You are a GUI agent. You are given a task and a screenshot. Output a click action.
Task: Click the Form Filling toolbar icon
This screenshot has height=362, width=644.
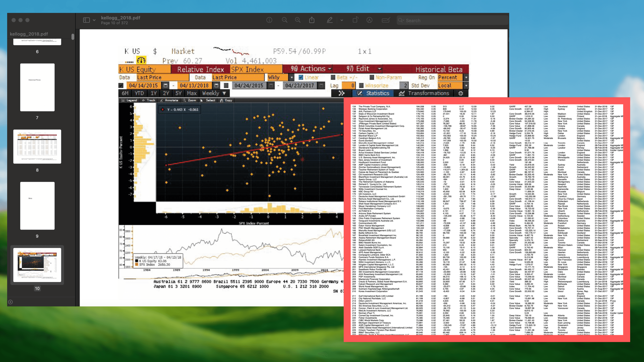pyautogui.click(x=386, y=20)
